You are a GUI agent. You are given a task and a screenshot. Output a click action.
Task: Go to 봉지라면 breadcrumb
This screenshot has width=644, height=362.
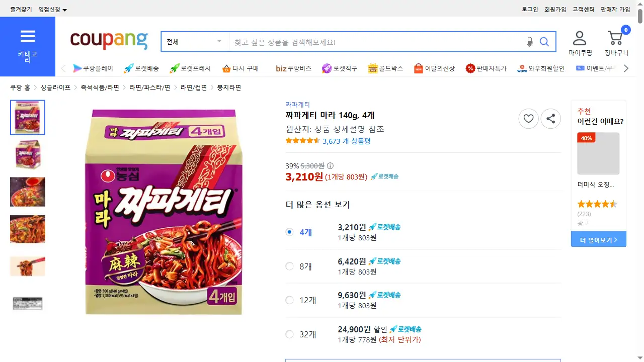(x=229, y=87)
